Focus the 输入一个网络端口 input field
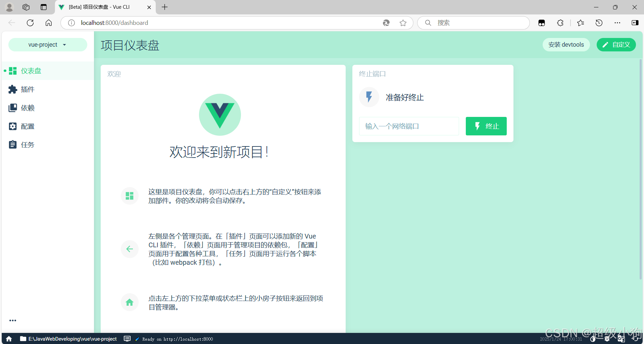This screenshot has height=344, width=644. coord(409,126)
